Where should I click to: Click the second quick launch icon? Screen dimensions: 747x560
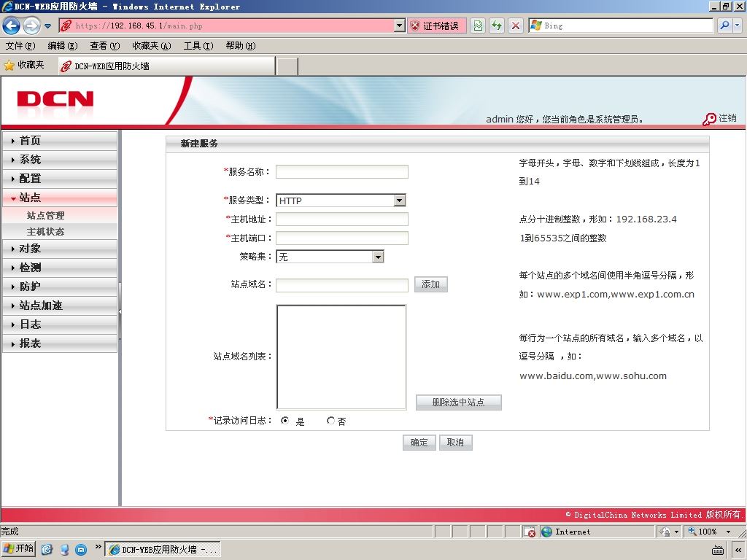[x=64, y=550]
